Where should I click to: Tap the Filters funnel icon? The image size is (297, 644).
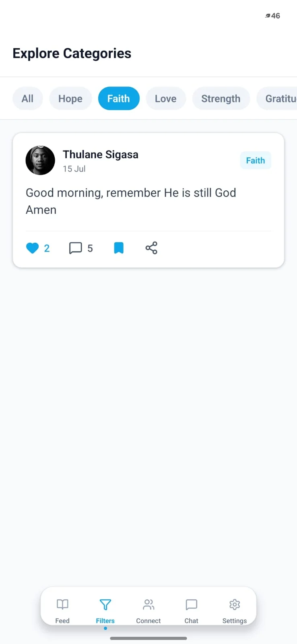105,604
